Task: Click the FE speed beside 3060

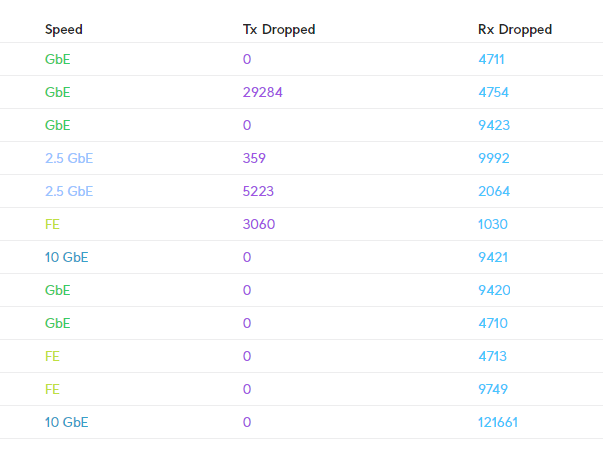Action: (x=53, y=224)
